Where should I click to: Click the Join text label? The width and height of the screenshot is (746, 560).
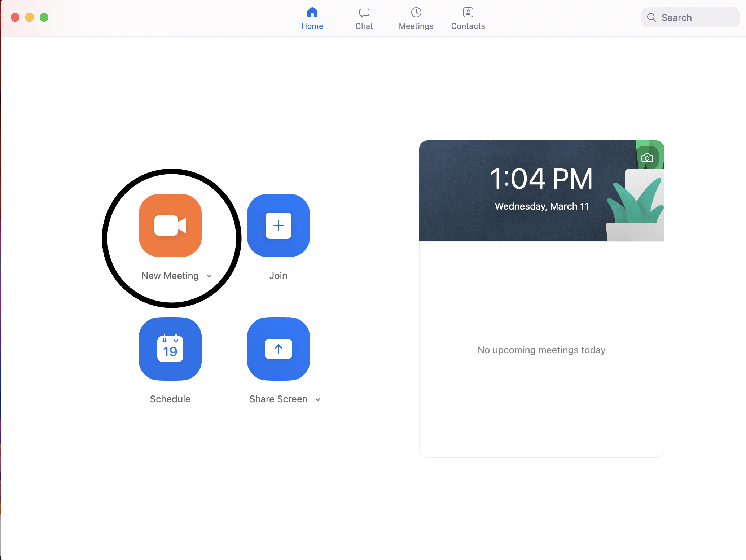(x=278, y=276)
